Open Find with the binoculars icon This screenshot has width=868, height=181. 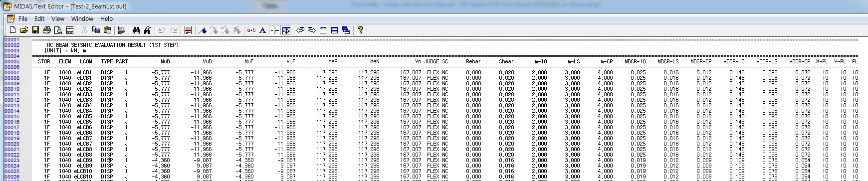tap(136, 30)
